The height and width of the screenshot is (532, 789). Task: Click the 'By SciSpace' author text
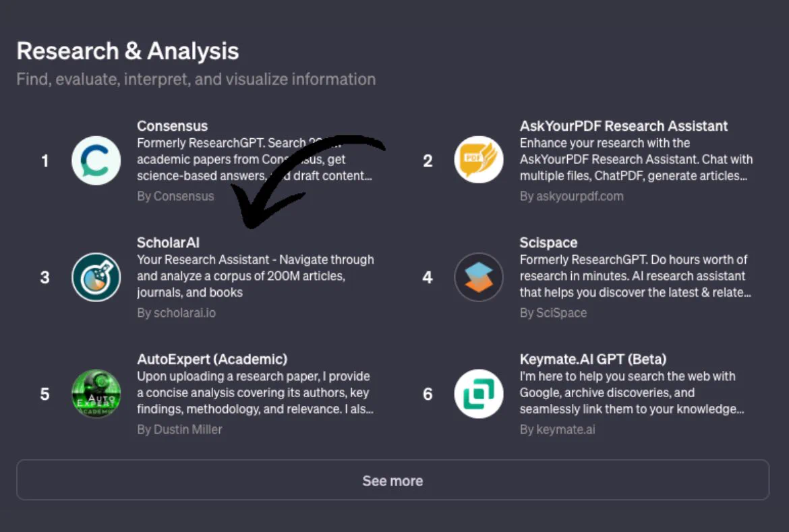(553, 313)
